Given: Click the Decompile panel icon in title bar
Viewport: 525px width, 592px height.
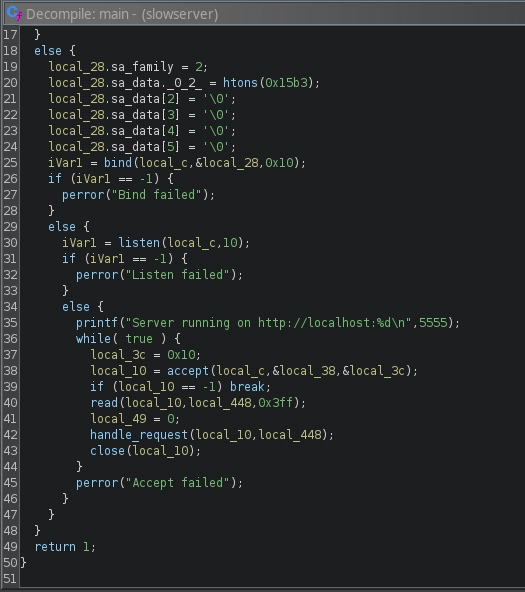Looking at the screenshot, I should click(x=14, y=14).
